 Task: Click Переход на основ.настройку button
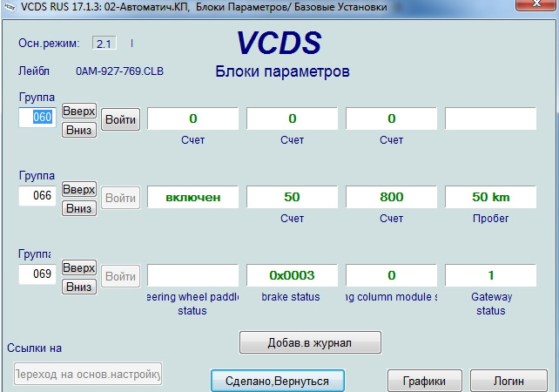(x=88, y=374)
